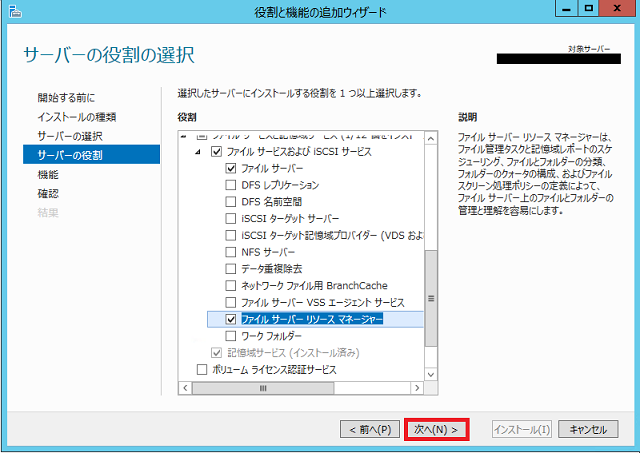Click the 次へ(N) button
This screenshot has height=453, width=640.
coord(436,429)
